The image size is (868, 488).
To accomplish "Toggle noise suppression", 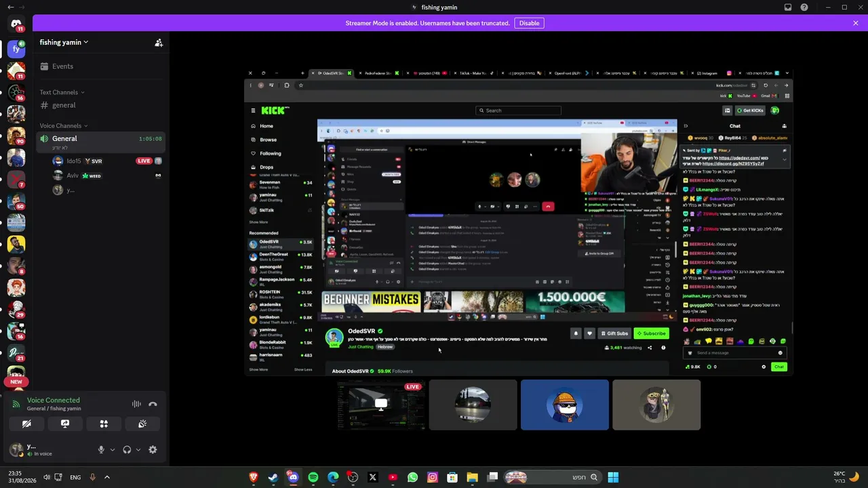I will point(136,404).
